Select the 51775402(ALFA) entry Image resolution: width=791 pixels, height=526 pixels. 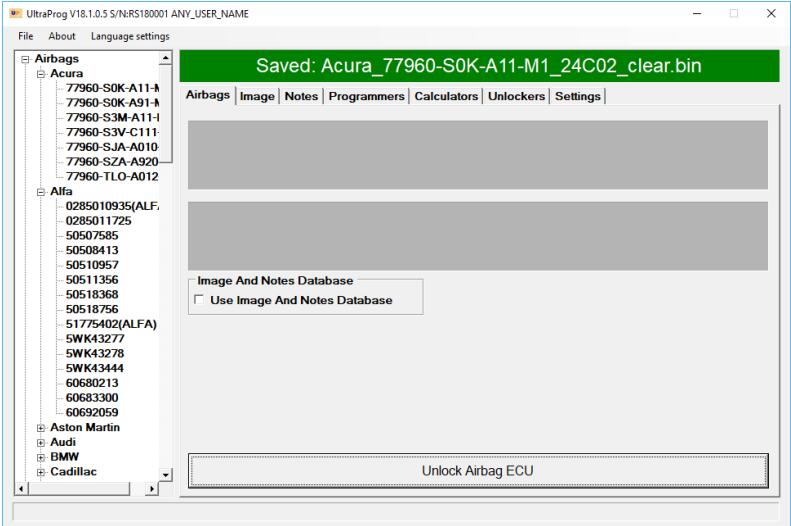(111, 324)
